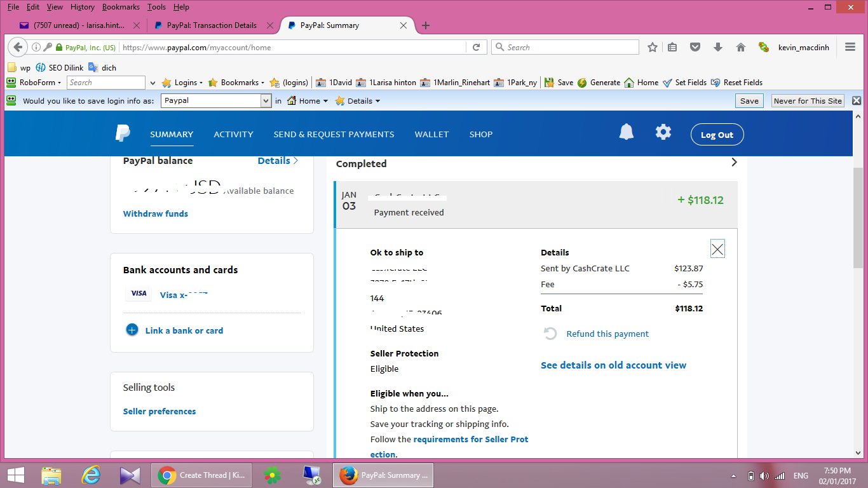Click Never for This Site button
This screenshot has height=488, width=868.
pos(808,100)
